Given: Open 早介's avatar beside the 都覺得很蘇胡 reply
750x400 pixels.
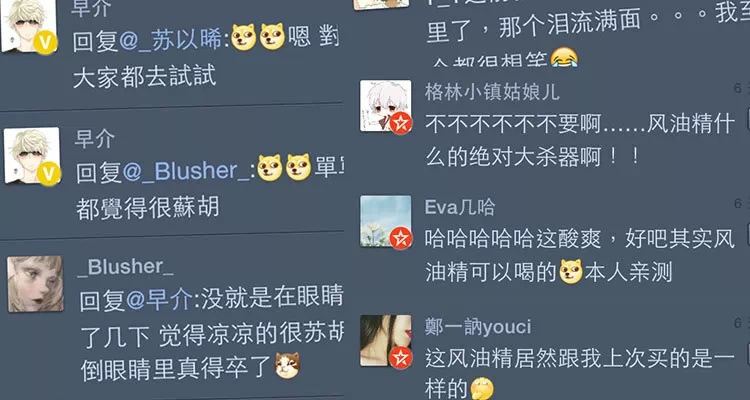Looking at the screenshot, I should click(32, 156).
